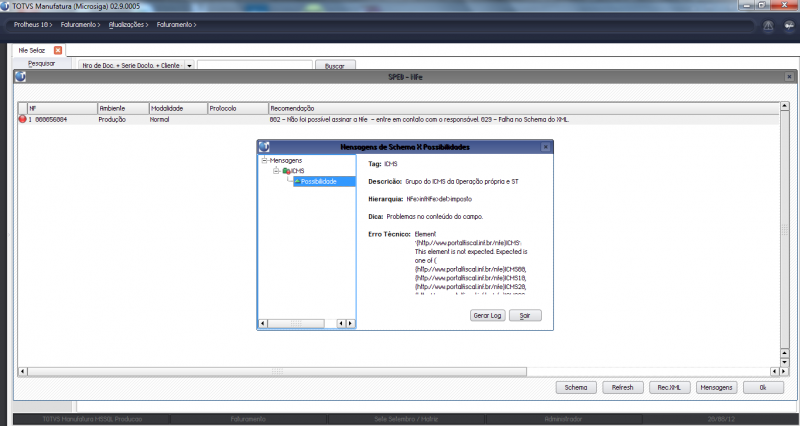Click the Buscar button
This screenshot has height=426, width=800.
coord(335,66)
